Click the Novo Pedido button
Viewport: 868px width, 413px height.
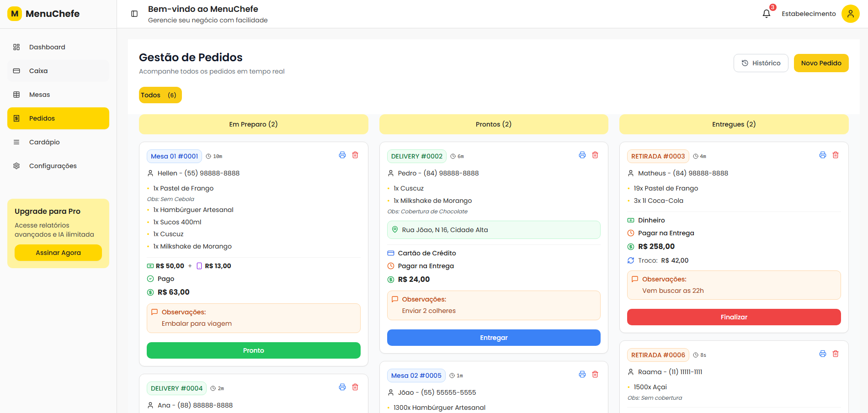point(821,63)
